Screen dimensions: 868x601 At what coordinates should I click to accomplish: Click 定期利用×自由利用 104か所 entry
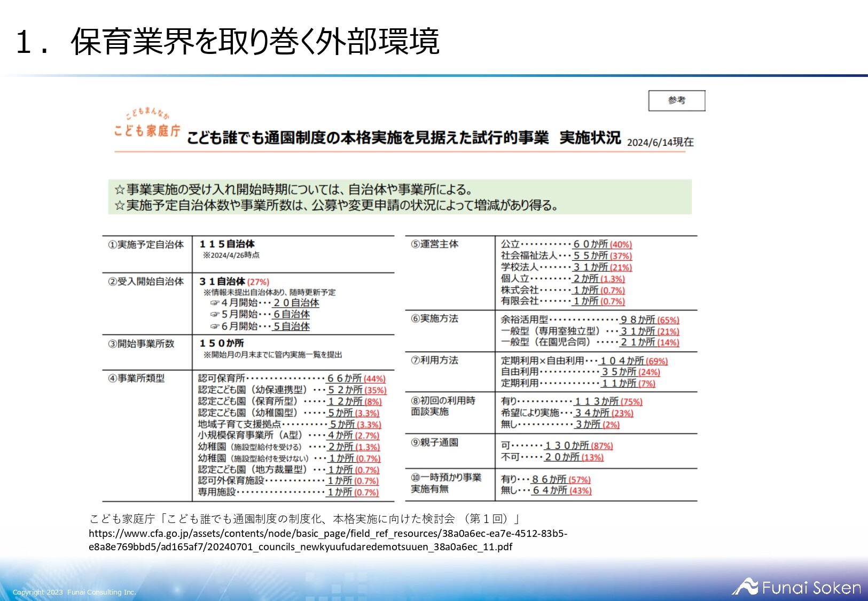[x=584, y=361]
